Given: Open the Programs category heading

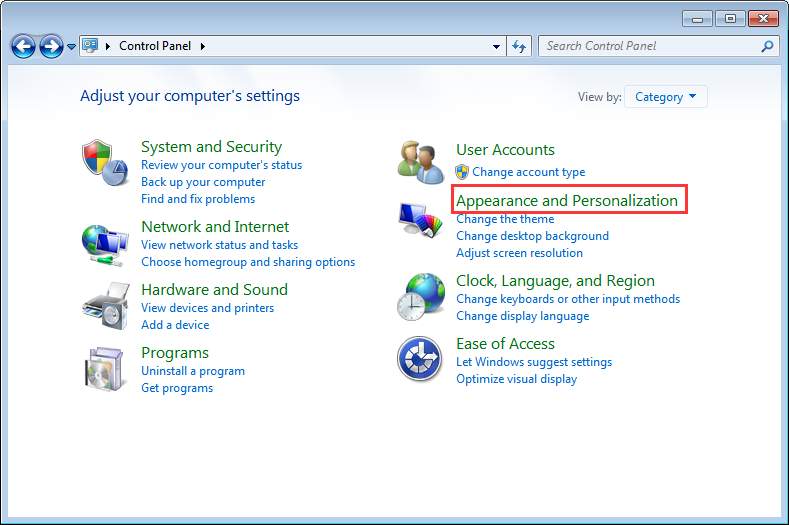Looking at the screenshot, I should pyautogui.click(x=175, y=353).
